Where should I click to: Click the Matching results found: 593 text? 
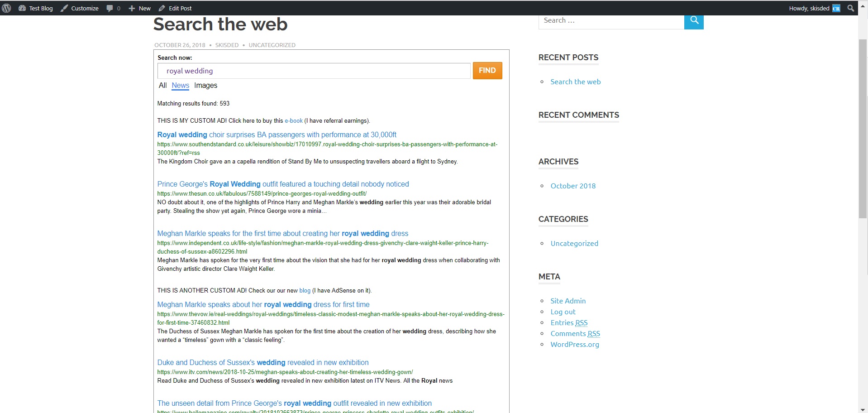pyautogui.click(x=193, y=103)
